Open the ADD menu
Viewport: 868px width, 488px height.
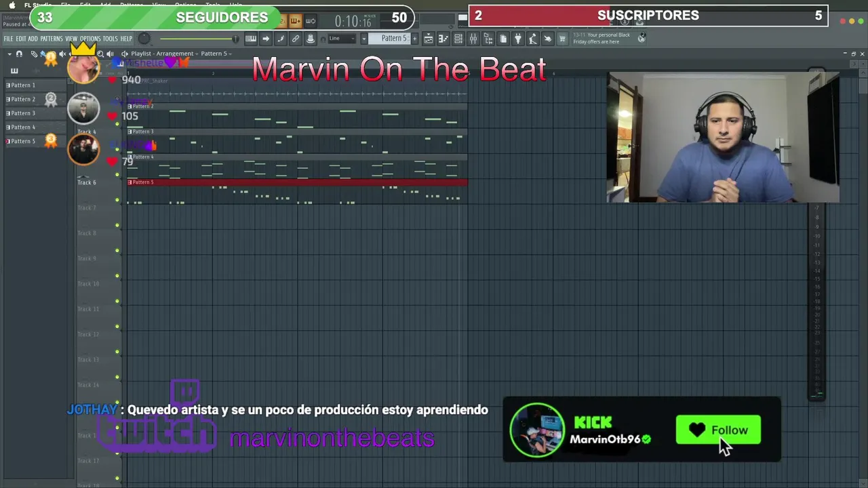33,39
